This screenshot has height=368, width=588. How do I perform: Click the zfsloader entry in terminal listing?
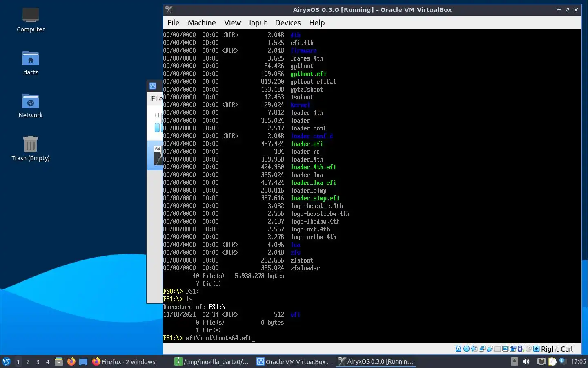click(x=305, y=268)
